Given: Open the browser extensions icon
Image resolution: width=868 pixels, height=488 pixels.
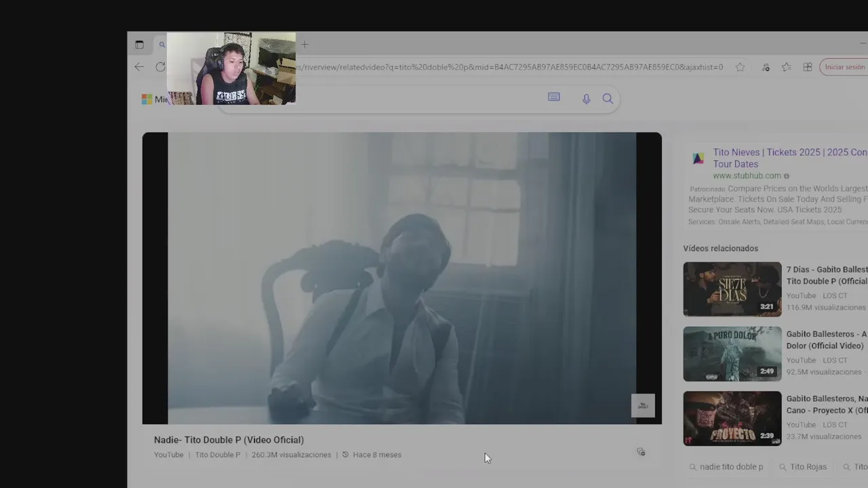Looking at the screenshot, I should pos(765,67).
